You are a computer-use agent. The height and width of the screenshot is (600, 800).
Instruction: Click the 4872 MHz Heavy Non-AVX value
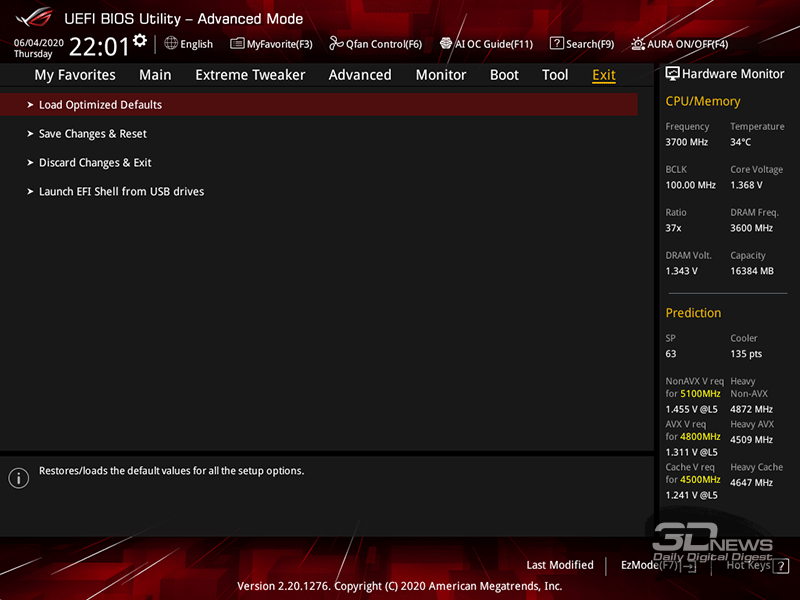(x=751, y=409)
